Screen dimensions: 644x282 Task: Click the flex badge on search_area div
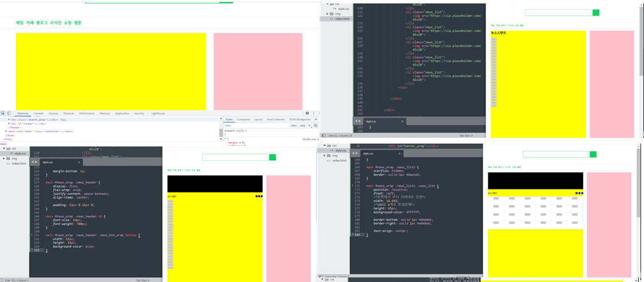coord(63,120)
